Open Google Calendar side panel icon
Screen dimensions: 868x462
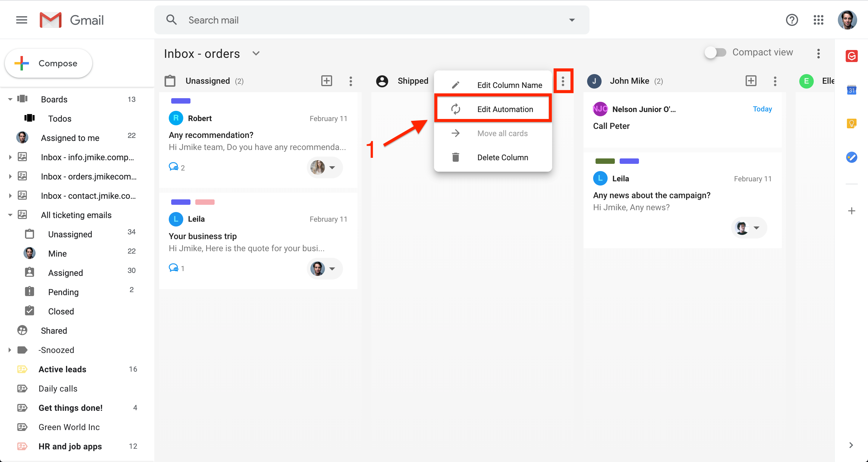tap(851, 90)
